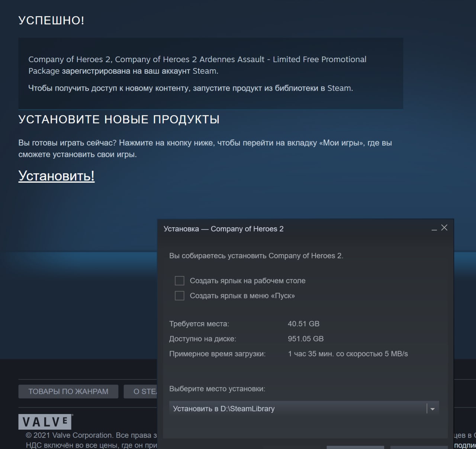Screen dimensions: 476x449
Task: Click the 'Выберите место установки' label
Action: [217, 389]
